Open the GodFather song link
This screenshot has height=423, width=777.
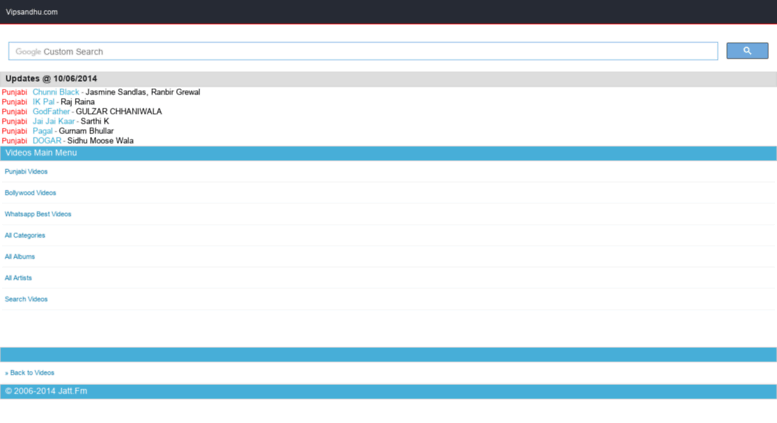pos(51,111)
